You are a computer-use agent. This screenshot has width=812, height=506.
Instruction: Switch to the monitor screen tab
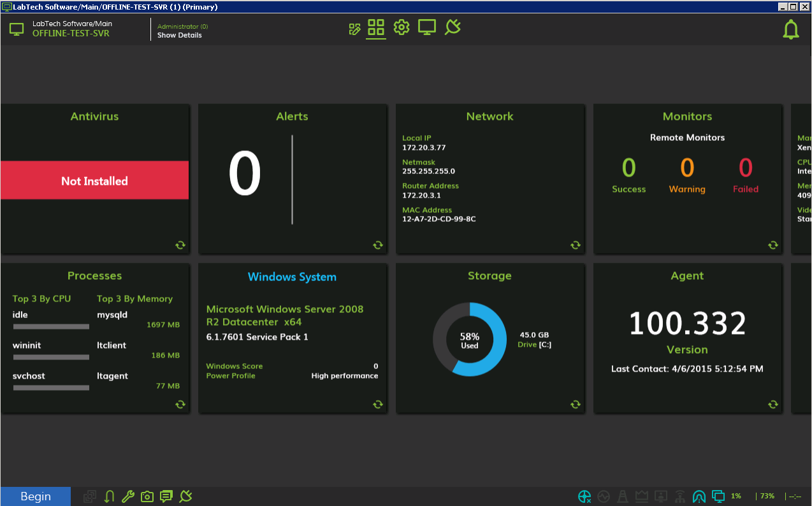click(x=426, y=27)
